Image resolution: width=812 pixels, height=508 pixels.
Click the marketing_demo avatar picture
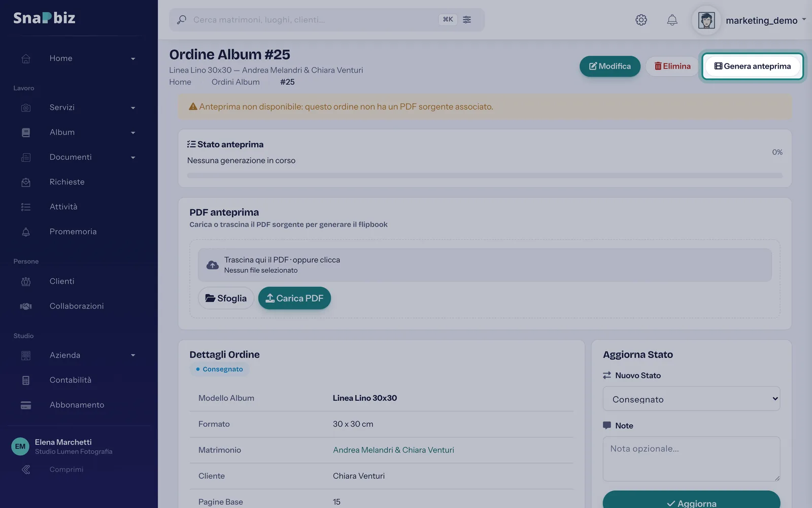point(706,20)
